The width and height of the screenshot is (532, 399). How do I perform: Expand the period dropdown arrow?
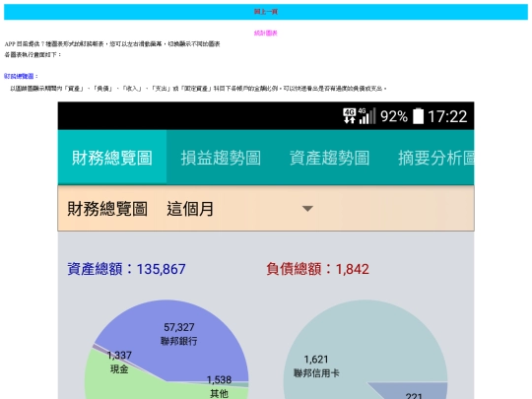pyautogui.click(x=307, y=208)
